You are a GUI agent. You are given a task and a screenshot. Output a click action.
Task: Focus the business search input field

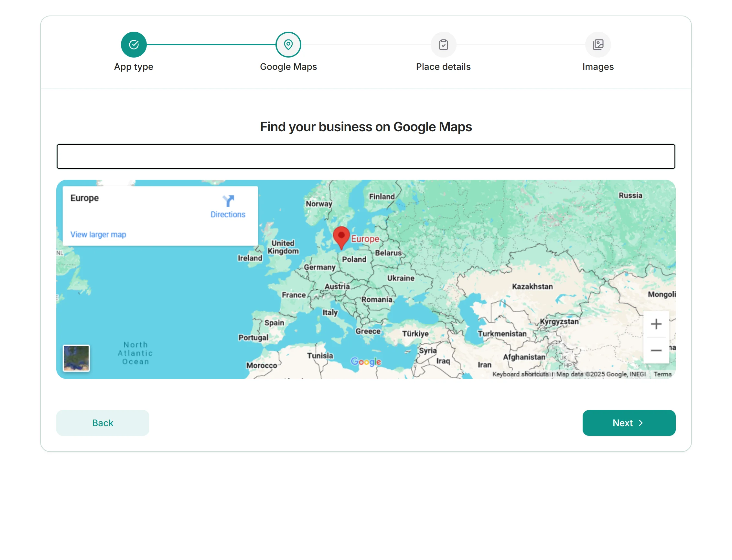coord(366,156)
